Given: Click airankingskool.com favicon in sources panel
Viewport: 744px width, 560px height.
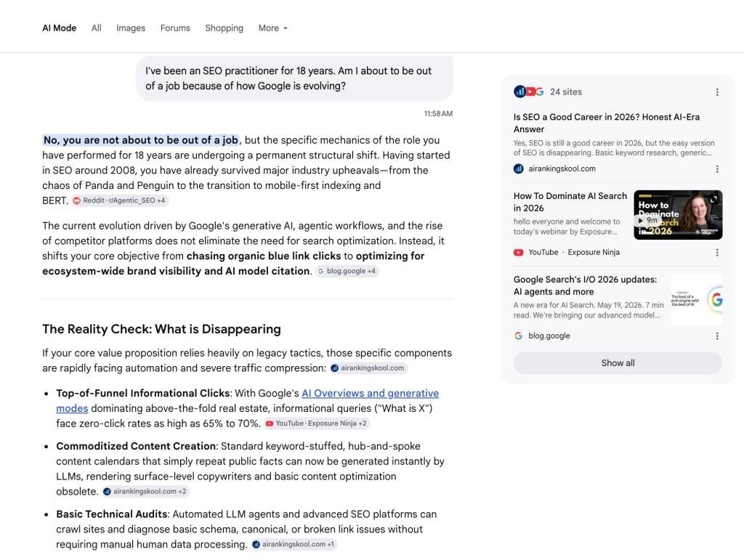Looking at the screenshot, I should [519, 169].
